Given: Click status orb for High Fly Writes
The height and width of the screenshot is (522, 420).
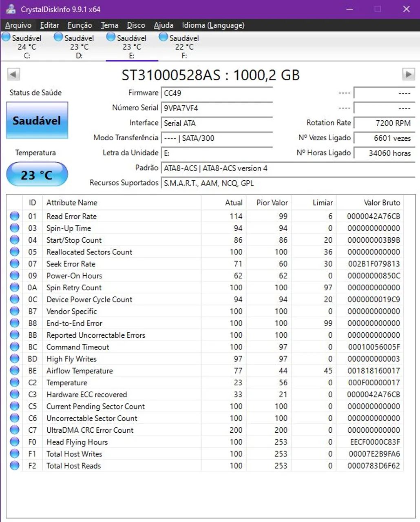Looking at the screenshot, I should (15, 358).
